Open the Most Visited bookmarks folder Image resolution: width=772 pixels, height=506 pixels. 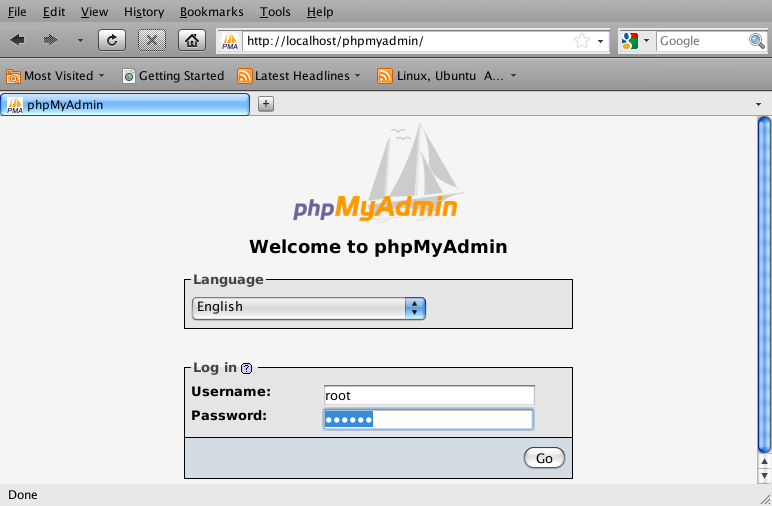[55, 76]
